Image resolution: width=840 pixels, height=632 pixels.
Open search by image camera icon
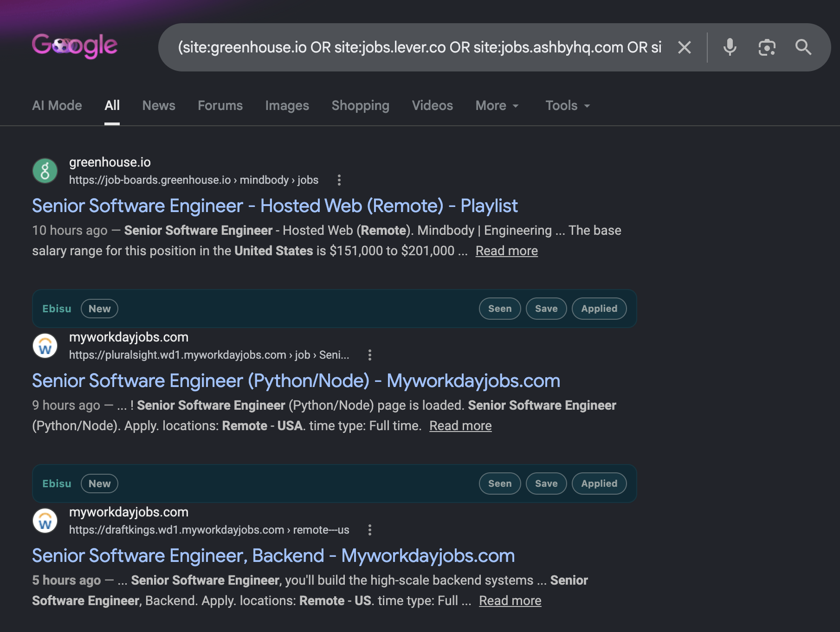[767, 47]
